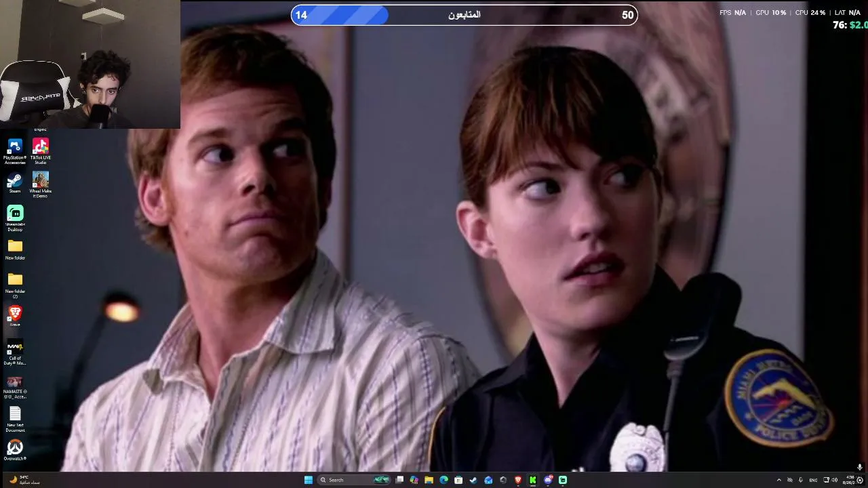Open the hexagon app icon left of Brave in the taskbar
This screenshot has width=868, height=488.
tap(503, 480)
